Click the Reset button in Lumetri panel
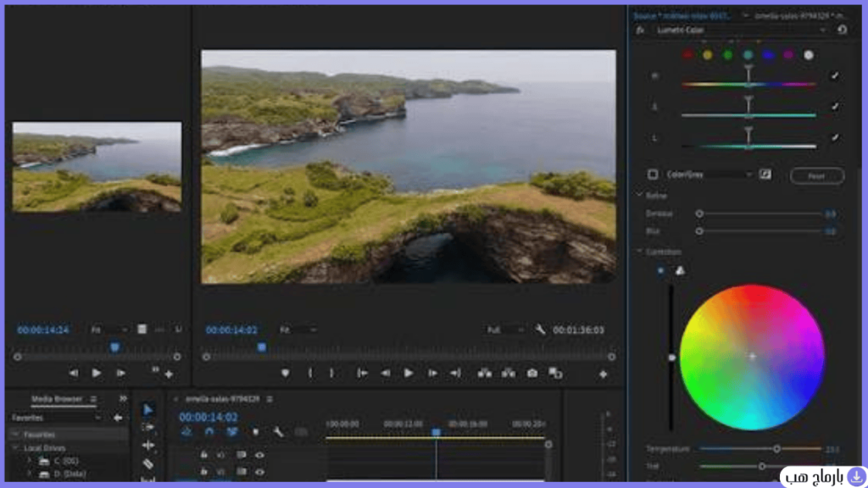Viewport: 868px width, 488px height. coord(817,176)
